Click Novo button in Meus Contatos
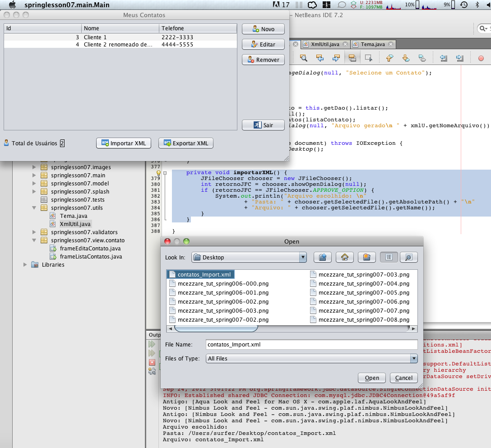Viewport: 491px width, 448px height. pos(264,29)
